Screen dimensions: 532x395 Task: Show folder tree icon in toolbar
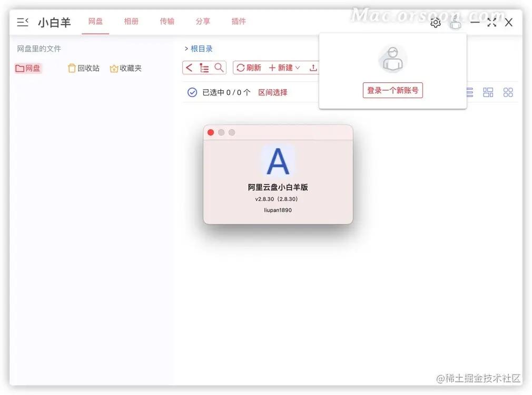click(204, 68)
